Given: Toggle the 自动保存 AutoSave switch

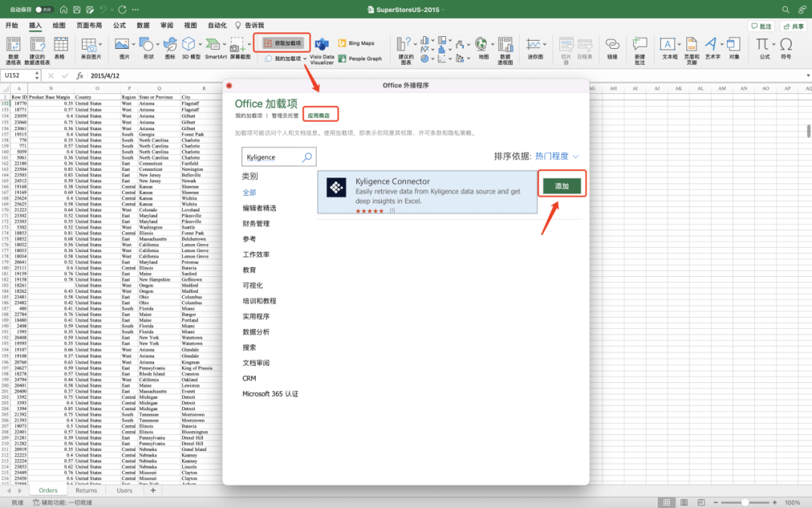Looking at the screenshot, I should (x=44, y=9).
